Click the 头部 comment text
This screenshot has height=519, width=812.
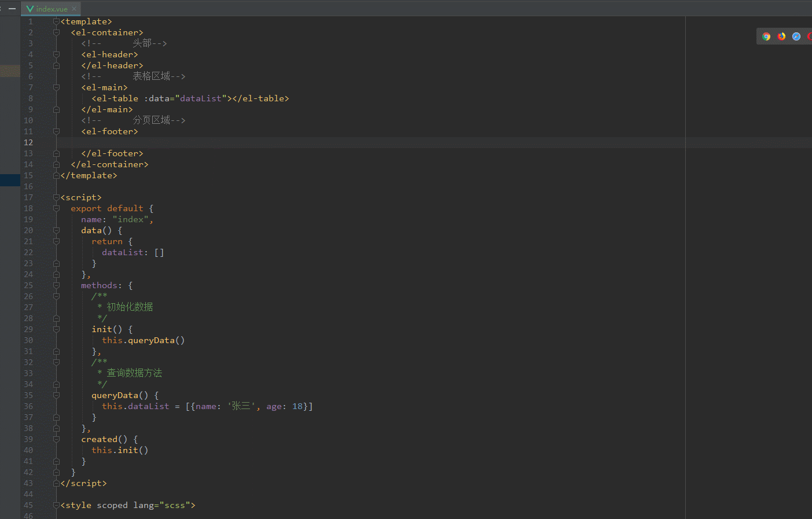tap(142, 43)
